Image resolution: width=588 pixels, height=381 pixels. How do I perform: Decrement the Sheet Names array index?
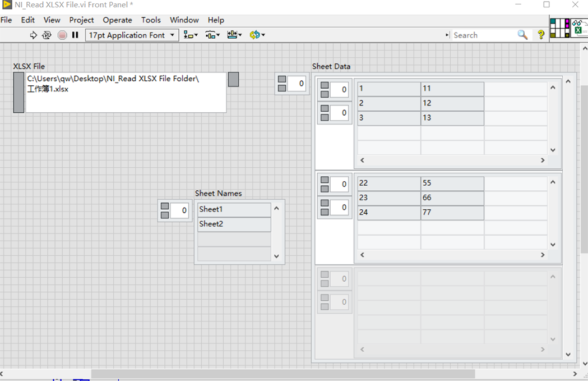[165, 215]
